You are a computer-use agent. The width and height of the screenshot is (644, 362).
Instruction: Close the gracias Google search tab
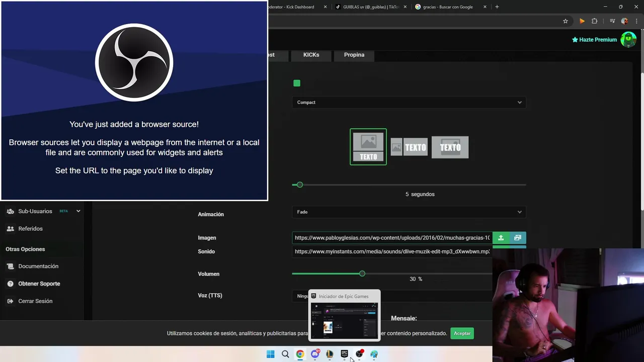pyautogui.click(x=485, y=7)
